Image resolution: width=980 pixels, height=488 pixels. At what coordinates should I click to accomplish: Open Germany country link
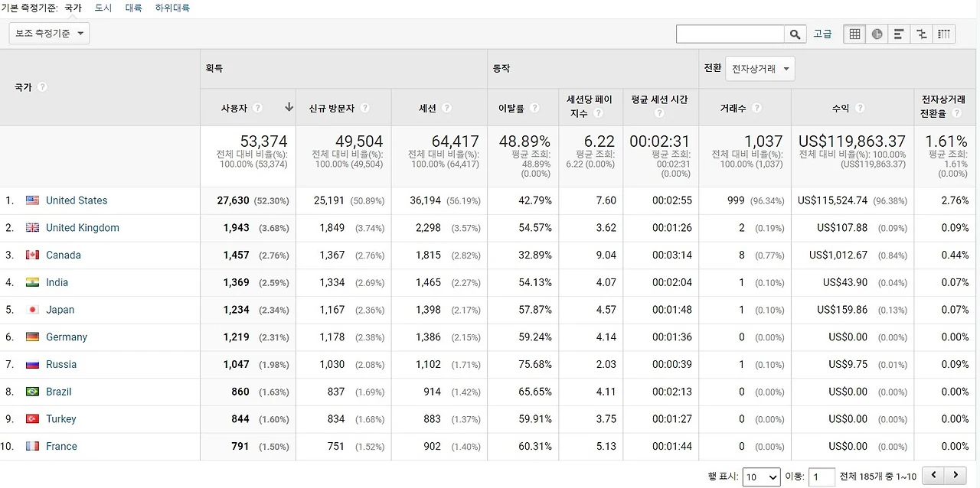click(67, 337)
